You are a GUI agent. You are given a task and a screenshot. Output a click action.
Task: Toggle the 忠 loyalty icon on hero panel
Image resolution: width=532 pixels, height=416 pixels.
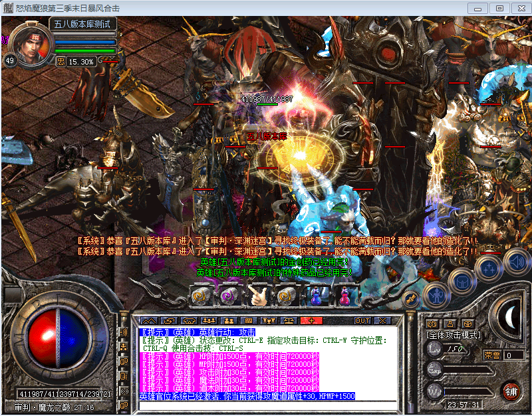tap(60, 61)
